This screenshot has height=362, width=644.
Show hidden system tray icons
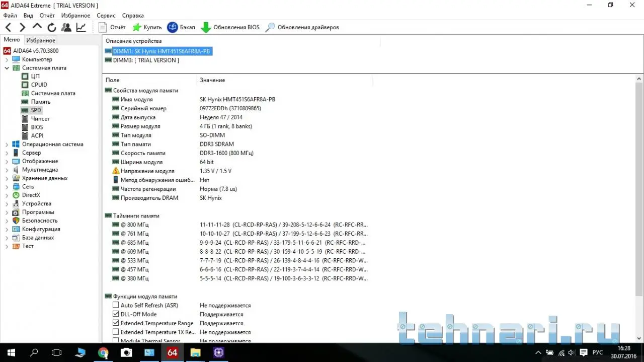538,352
